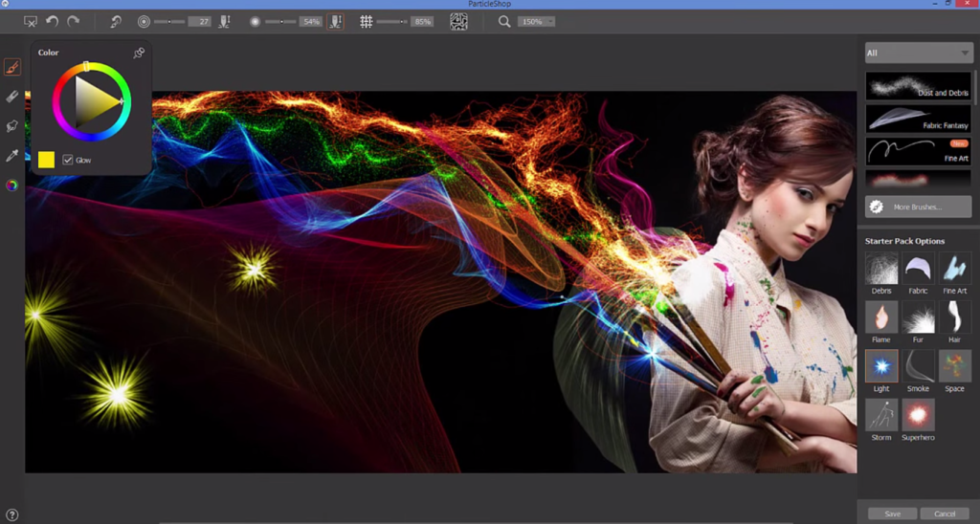Click the yellow color swatch
The image size is (980, 524).
click(x=46, y=160)
